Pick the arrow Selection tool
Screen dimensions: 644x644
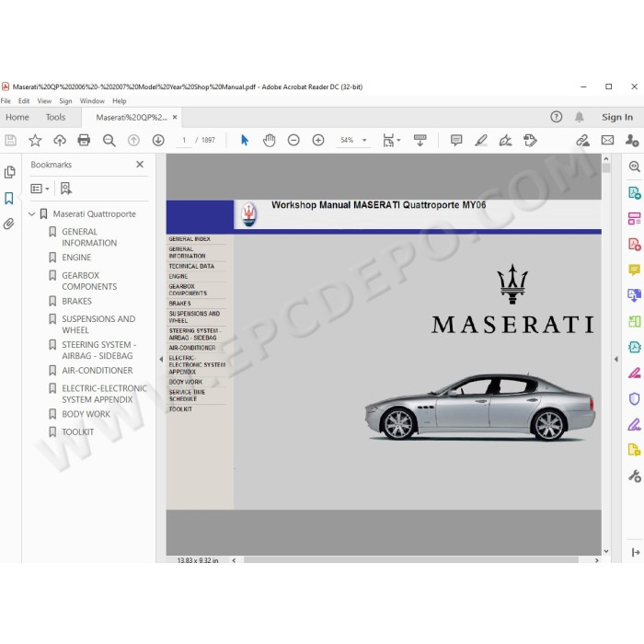pos(245,141)
